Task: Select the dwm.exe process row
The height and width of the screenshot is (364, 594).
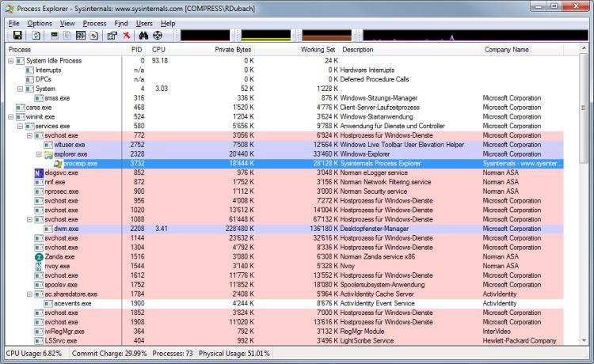Action: 284,229
